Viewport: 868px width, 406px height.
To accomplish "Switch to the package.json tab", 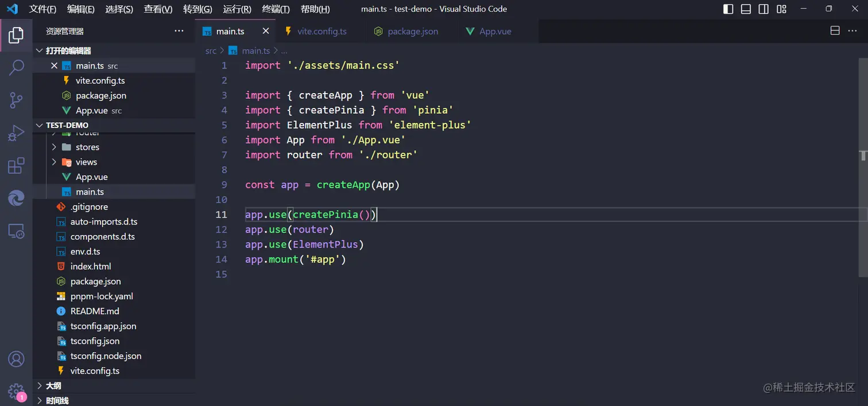I will [412, 32].
